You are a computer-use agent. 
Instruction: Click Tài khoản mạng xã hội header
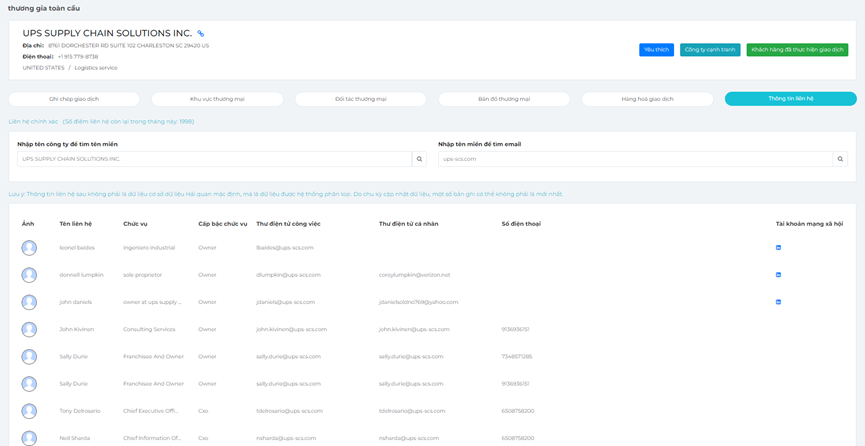click(809, 224)
